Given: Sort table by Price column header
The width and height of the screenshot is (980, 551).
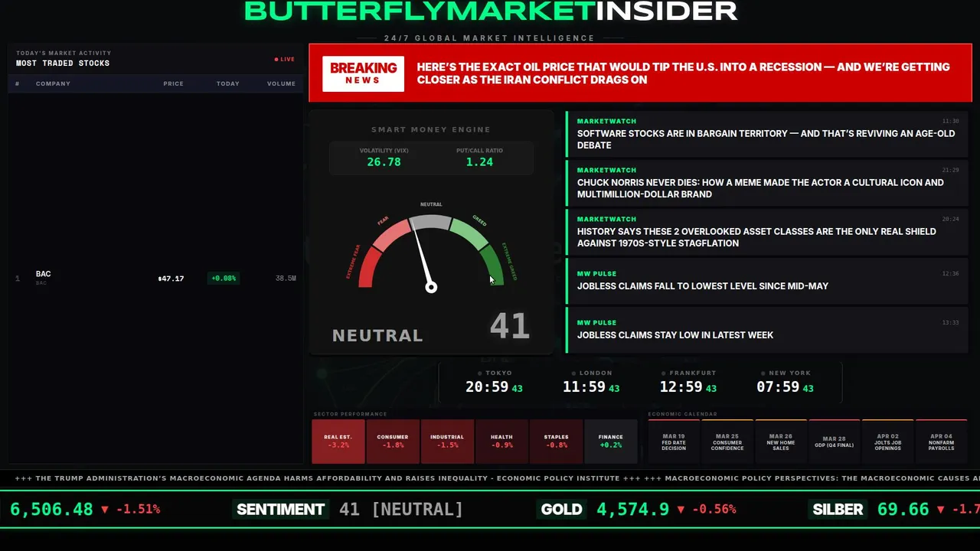Looking at the screenshot, I should pos(173,83).
